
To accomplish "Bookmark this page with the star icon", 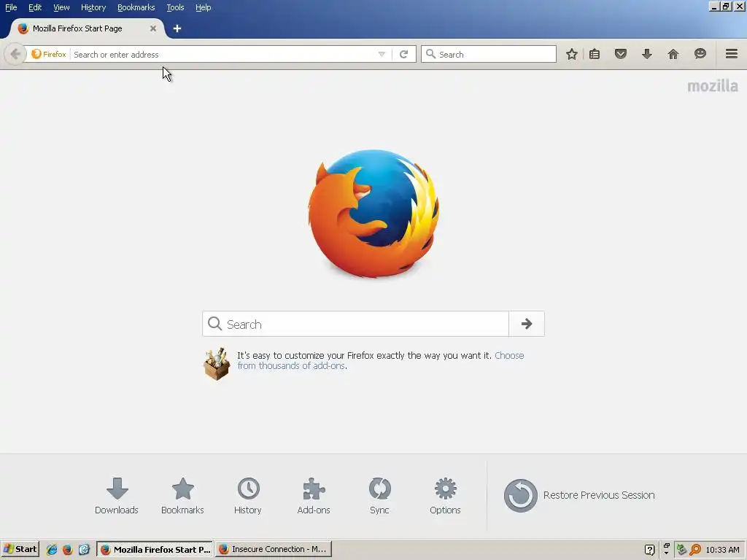I will pos(572,54).
